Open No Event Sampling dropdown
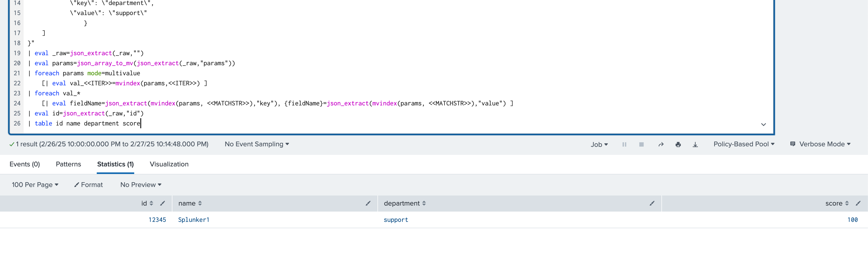The image size is (868, 257). click(257, 144)
